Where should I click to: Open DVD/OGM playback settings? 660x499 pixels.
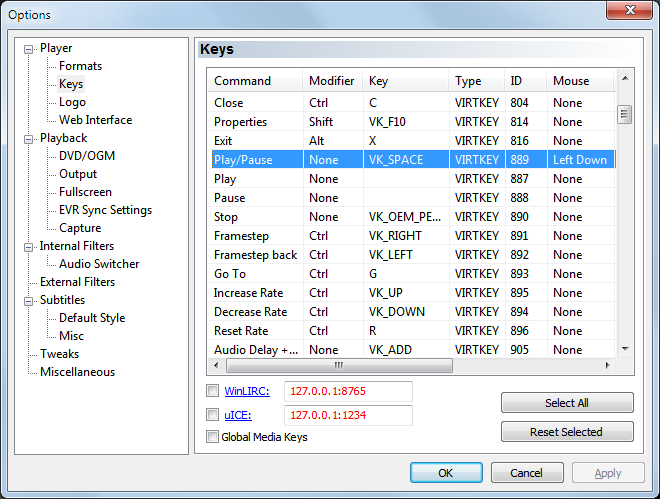[x=87, y=156]
